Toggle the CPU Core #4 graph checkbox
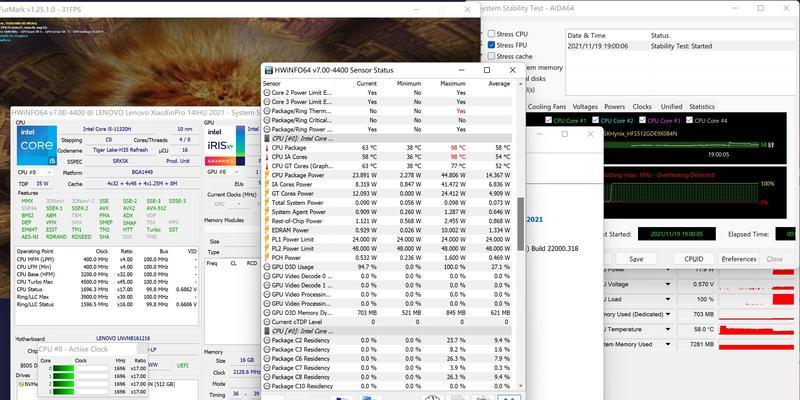The width and height of the screenshot is (800, 400). click(689, 120)
